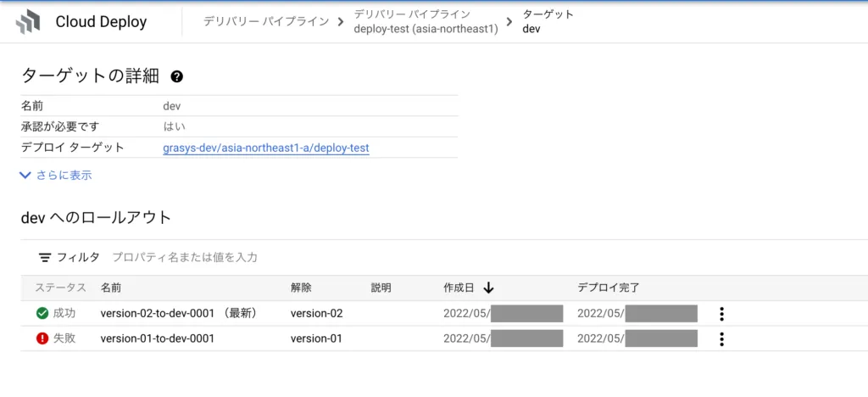Click the Cloud Deploy logo icon

[x=28, y=22]
